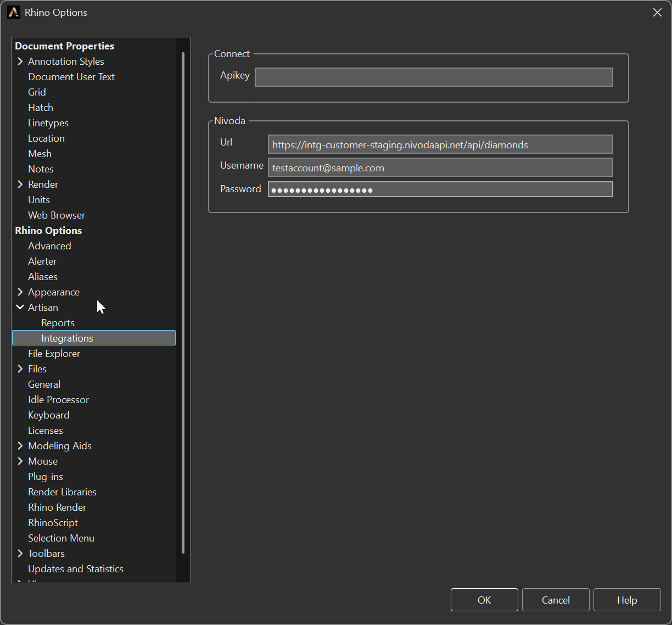This screenshot has width=672, height=625.
Task: Expand the Render chevron under Document Properties
Action: pyautogui.click(x=20, y=184)
